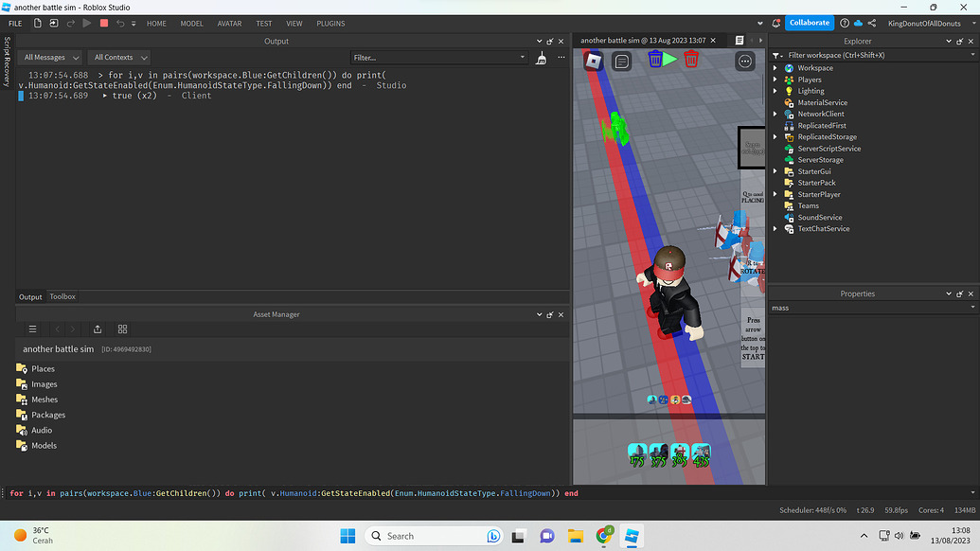Click the Save icon in Quick Access toolbar
The height and width of the screenshot is (551, 980).
pyautogui.click(x=52, y=23)
